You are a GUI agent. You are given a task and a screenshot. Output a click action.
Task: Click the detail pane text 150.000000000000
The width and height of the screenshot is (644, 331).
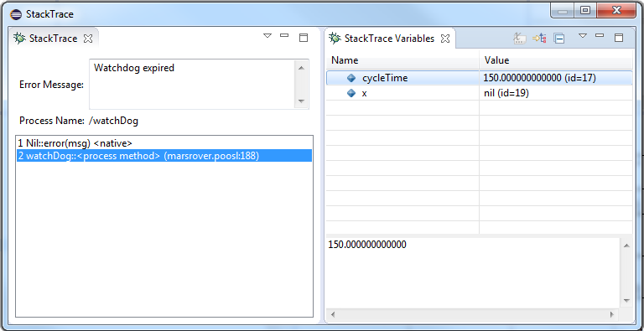367,245
